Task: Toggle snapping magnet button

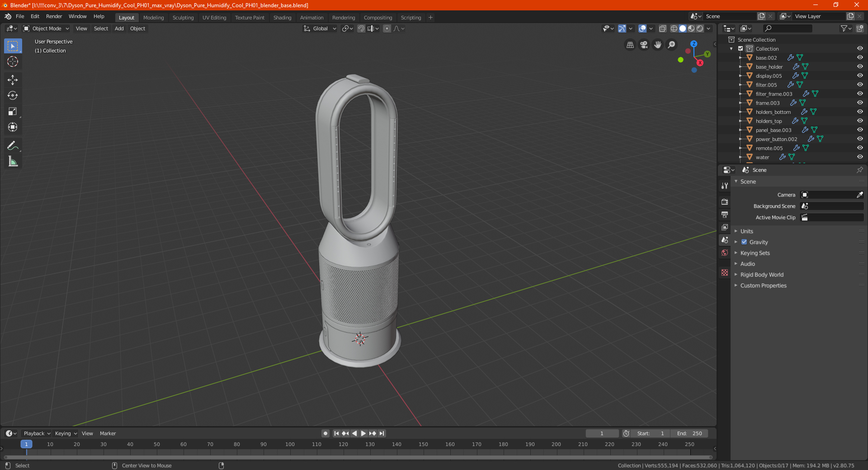Action: tap(361, 28)
